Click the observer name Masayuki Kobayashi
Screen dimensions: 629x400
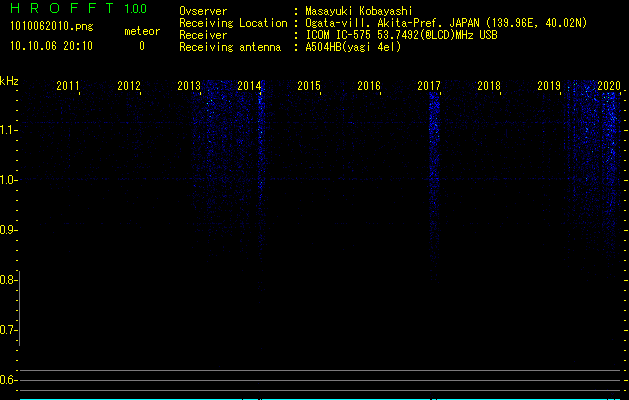point(359,11)
